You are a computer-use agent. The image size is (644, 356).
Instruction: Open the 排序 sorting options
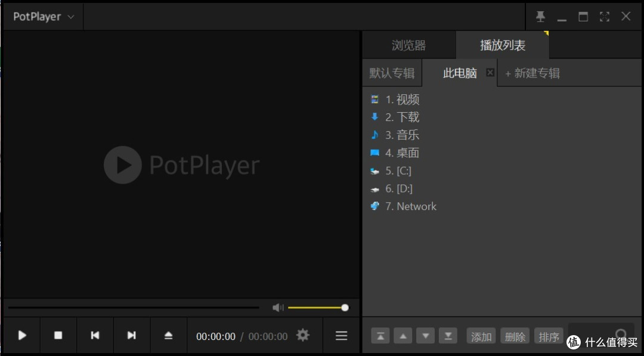[548, 336]
